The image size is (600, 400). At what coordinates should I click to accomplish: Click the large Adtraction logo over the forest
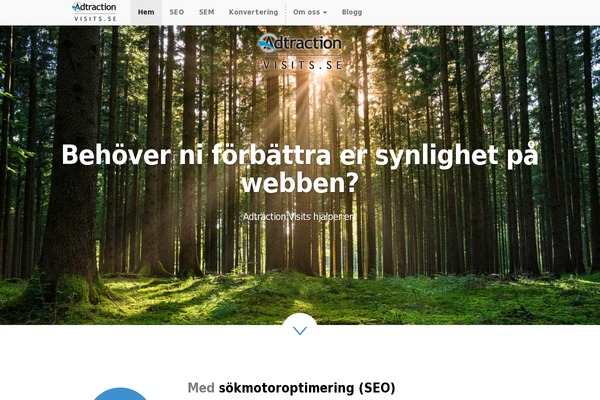300,52
